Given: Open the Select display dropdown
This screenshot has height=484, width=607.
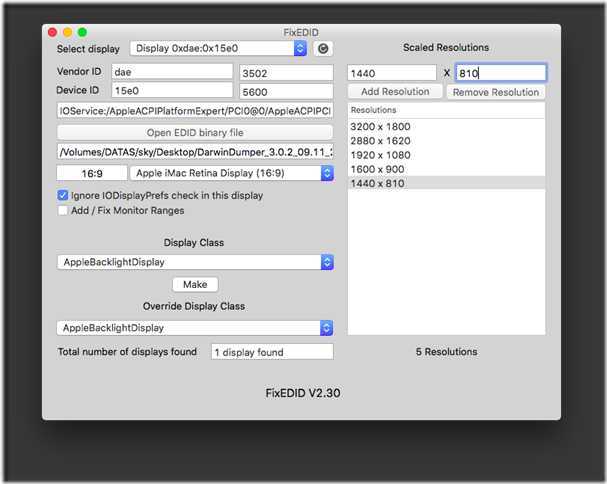Looking at the screenshot, I should click(x=218, y=49).
